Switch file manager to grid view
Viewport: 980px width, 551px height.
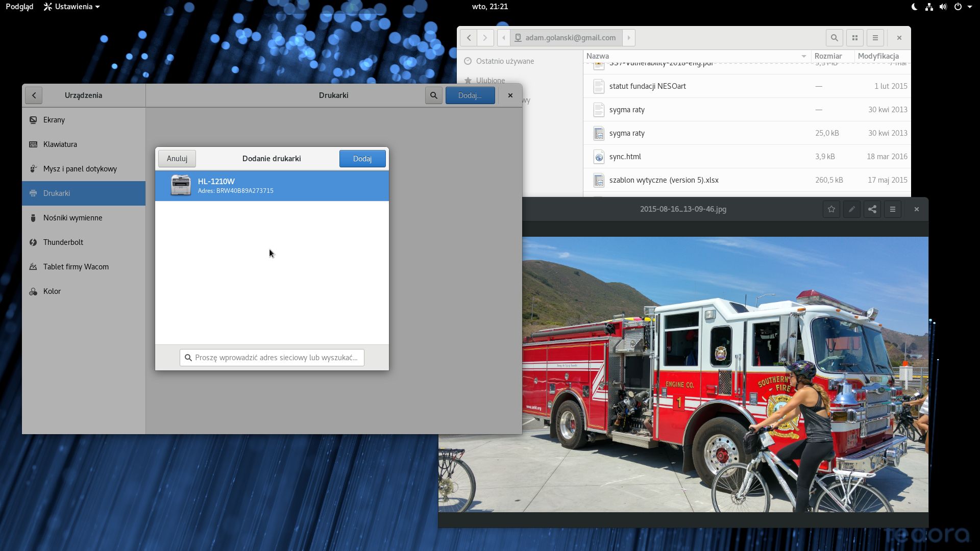pos(855,38)
